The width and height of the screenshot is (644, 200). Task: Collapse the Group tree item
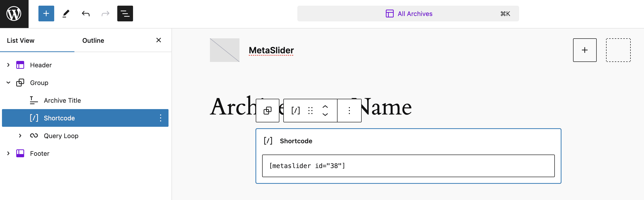click(8, 83)
